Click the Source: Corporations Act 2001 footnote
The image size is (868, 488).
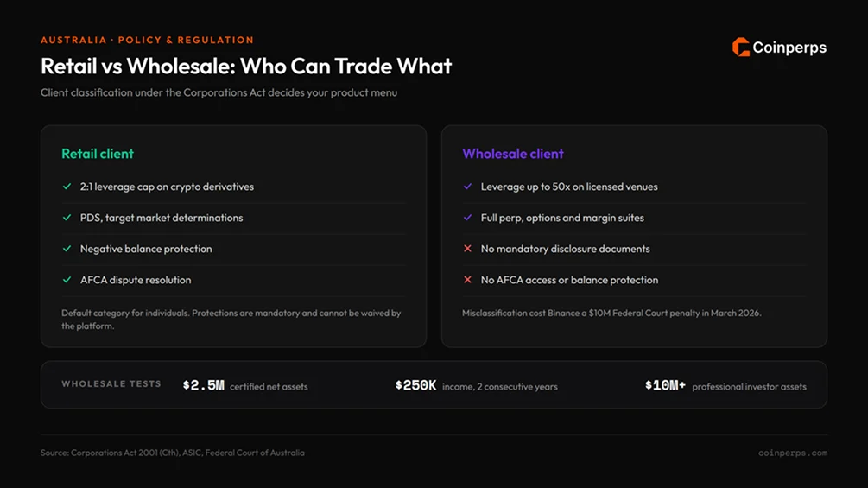click(x=173, y=453)
